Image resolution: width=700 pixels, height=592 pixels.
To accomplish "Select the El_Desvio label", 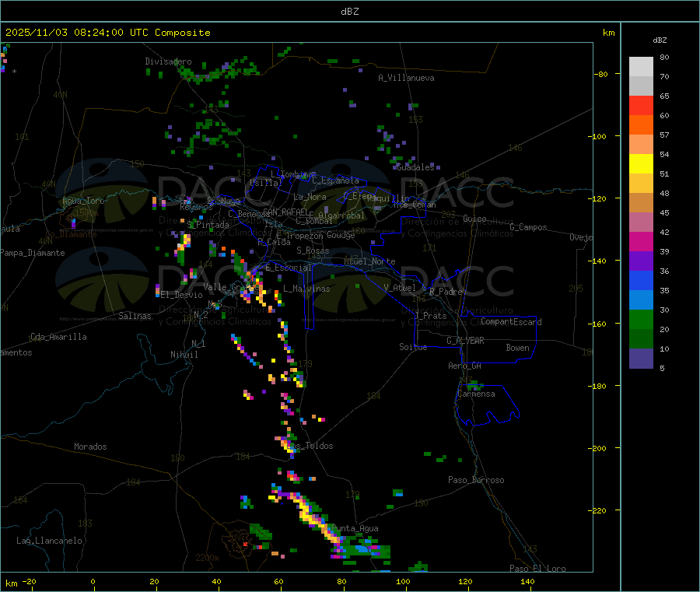I will [181, 295].
